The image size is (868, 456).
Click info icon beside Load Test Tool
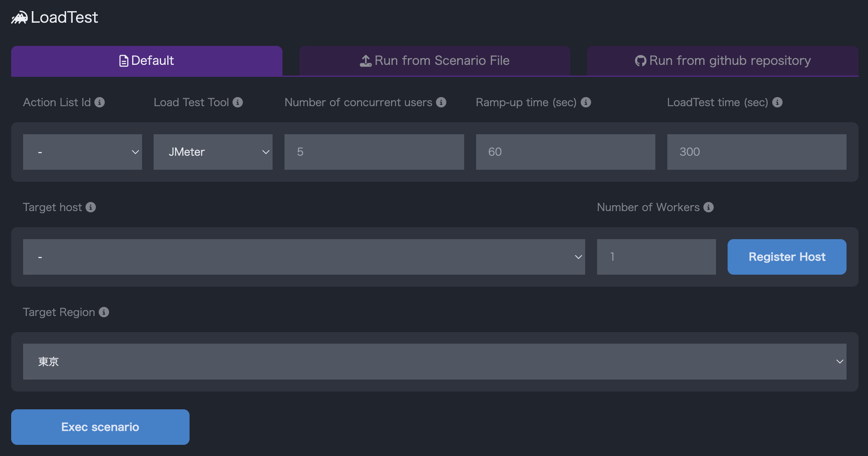tap(237, 102)
